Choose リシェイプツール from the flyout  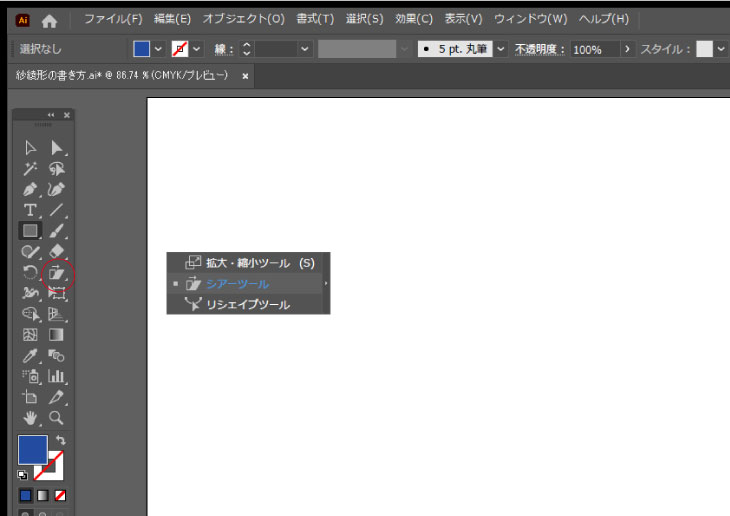[247, 304]
